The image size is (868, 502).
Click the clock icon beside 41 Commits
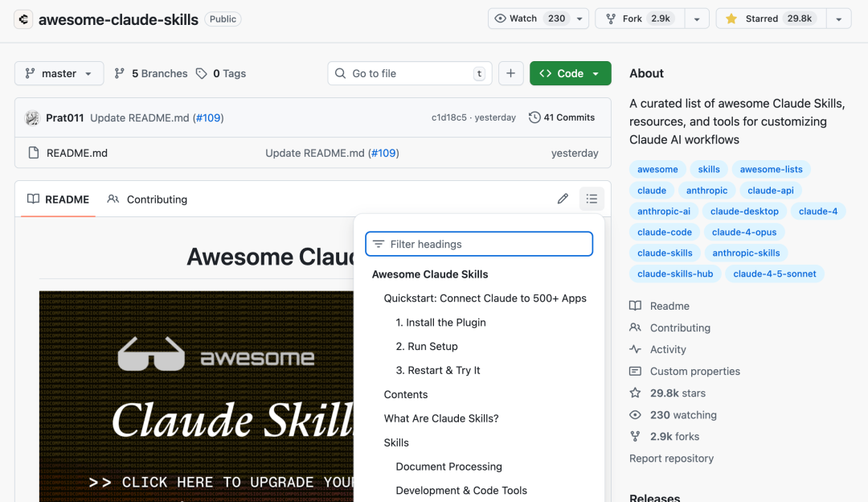click(534, 117)
